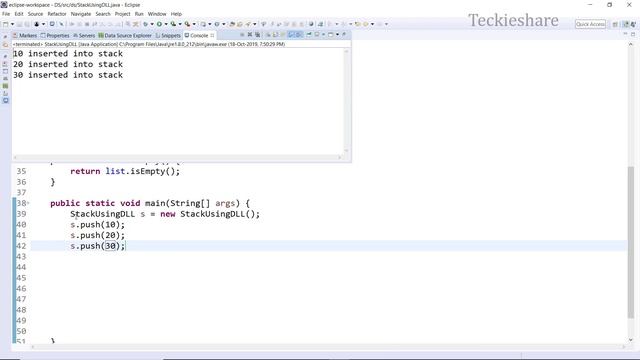Switch to the Data Source Explorer tab
This screenshot has width=640, height=360.
(125, 36)
